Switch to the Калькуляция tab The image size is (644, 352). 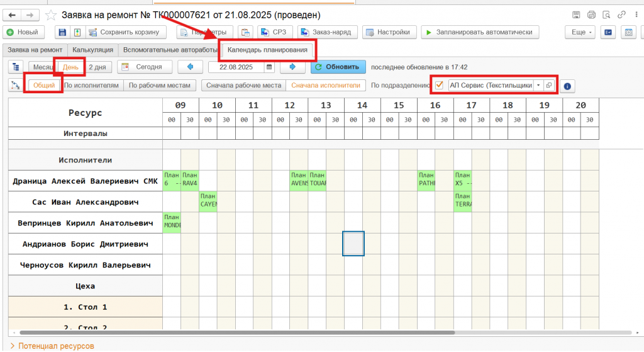tap(92, 49)
